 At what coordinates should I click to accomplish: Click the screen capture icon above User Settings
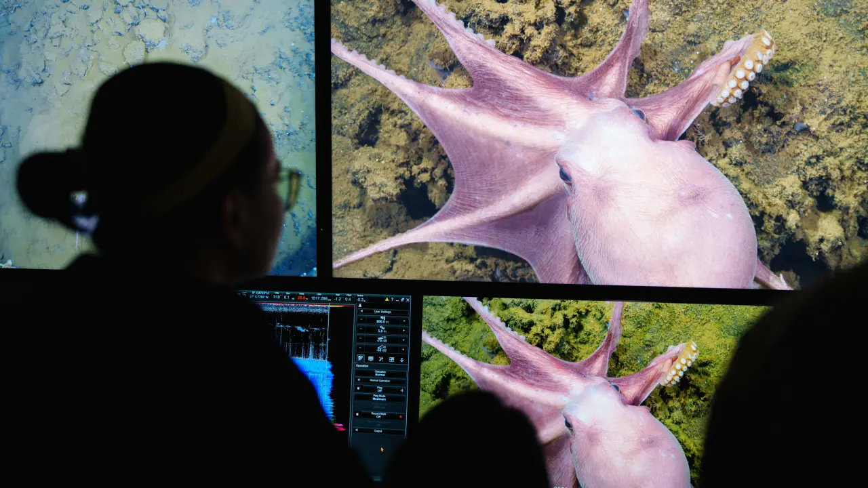point(359,306)
